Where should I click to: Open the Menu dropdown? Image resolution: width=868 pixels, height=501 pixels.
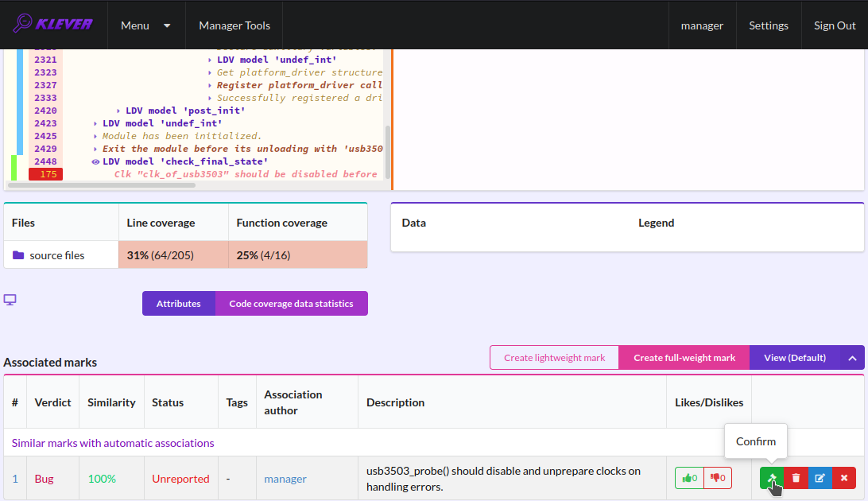click(145, 25)
